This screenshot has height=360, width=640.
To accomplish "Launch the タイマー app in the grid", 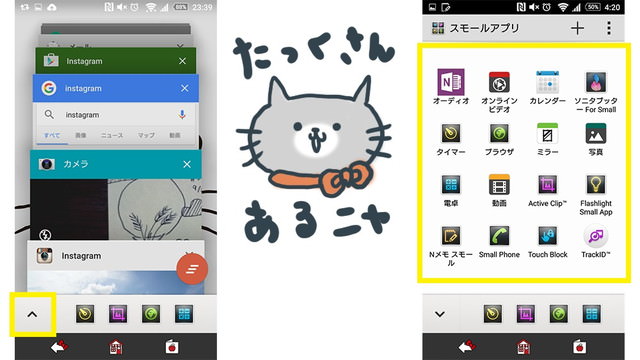I will [451, 134].
